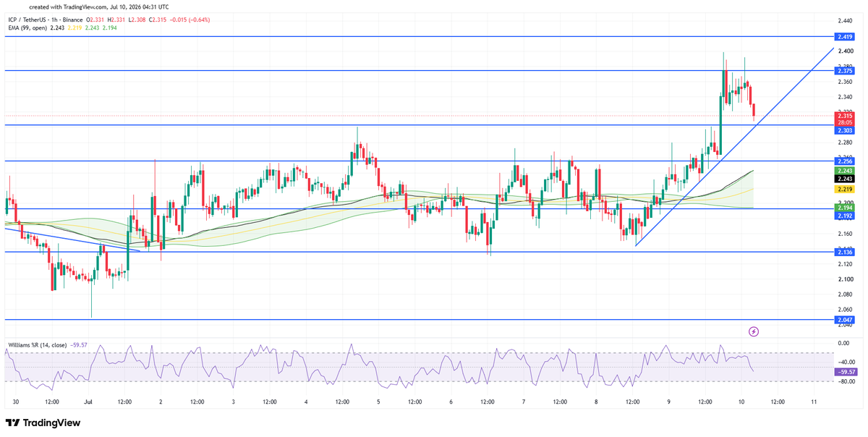Click the green 2.243 price axis label
This screenshot has height=437, width=868.
pyautogui.click(x=846, y=170)
